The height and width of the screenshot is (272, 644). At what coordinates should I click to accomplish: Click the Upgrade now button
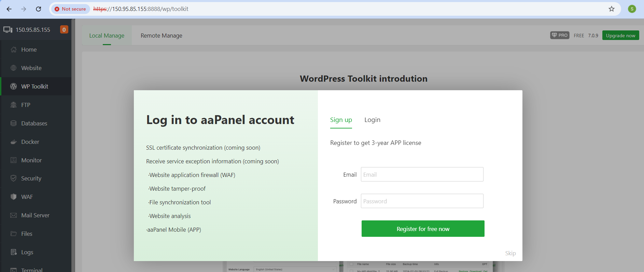(620, 35)
